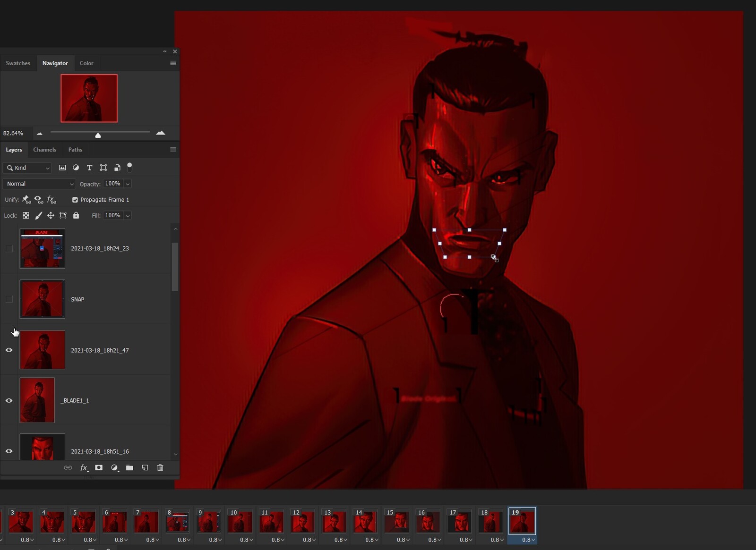Lock image pixels brush icon
This screenshot has height=550, width=756.
[39, 215]
